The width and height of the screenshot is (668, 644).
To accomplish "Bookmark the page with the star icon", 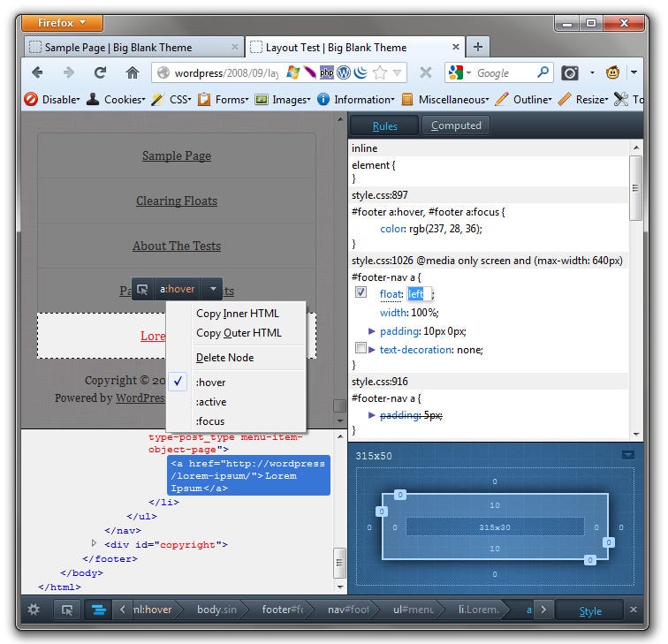I will 380,72.
